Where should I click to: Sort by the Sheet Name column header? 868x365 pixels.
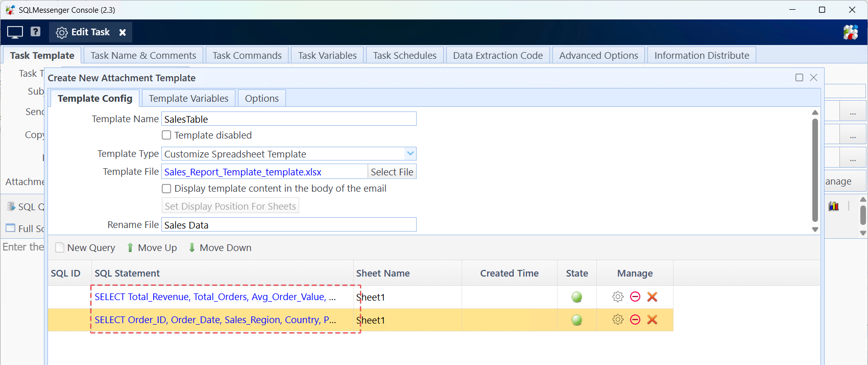407,273
